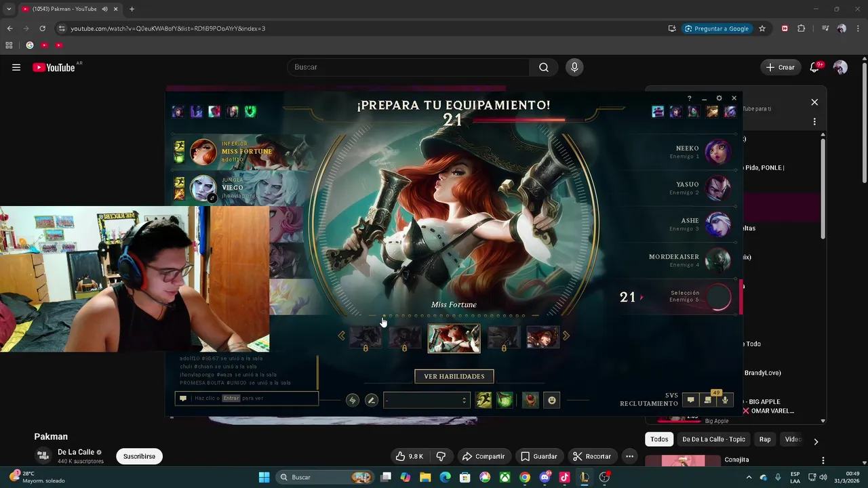Focus the YouTube Buscar search field
The height and width of the screenshot is (488, 868).
[x=408, y=67]
